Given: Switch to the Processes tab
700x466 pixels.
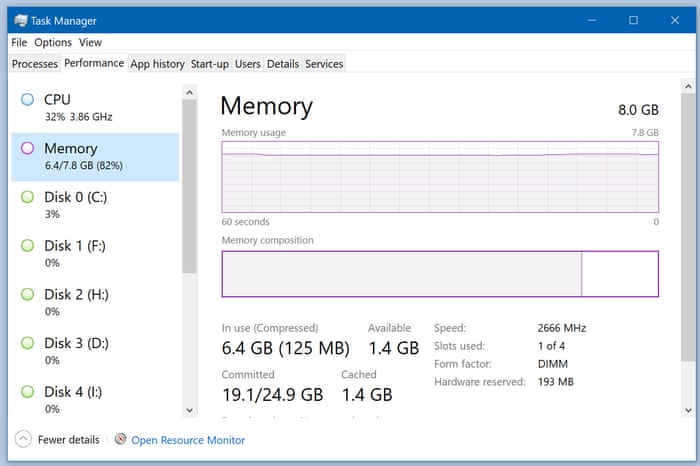Looking at the screenshot, I should click(35, 64).
